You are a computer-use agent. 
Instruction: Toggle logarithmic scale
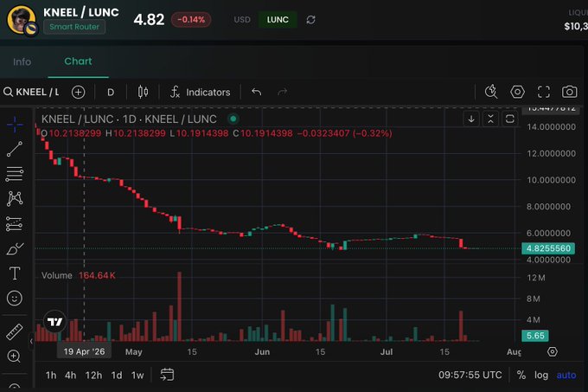pyautogui.click(x=541, y=375)
